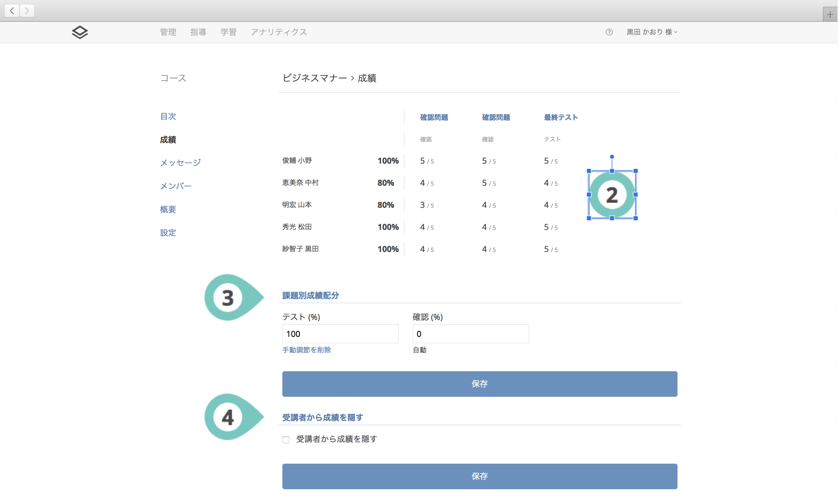Click the first 保存 button under grade weights
The width and height of the screenshot is (838, 504).
480,384
